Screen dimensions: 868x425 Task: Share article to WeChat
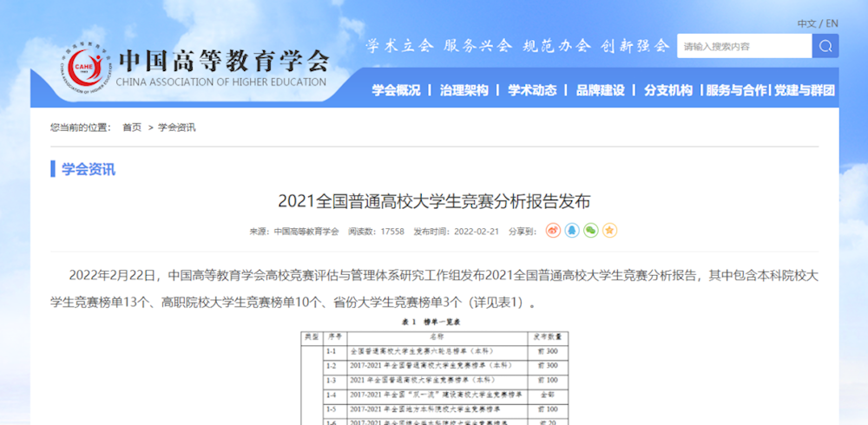coord(591,231)
